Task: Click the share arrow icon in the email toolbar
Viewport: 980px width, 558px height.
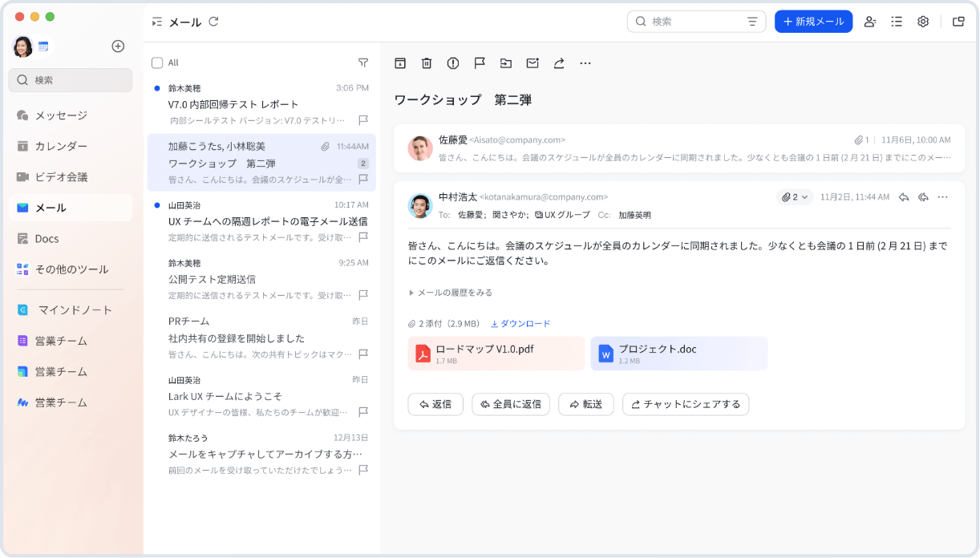Action: (558, 63)
